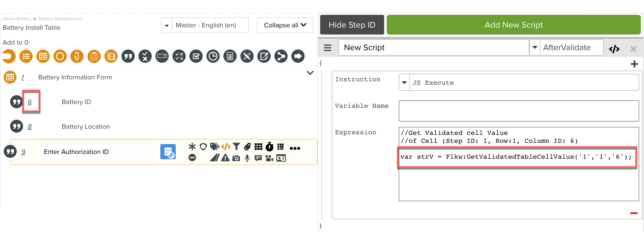Viewport: 644px width, 232px height.
Task: Click the camera icon on step 9
Action: pyautogui.click(x=236, y=158)
